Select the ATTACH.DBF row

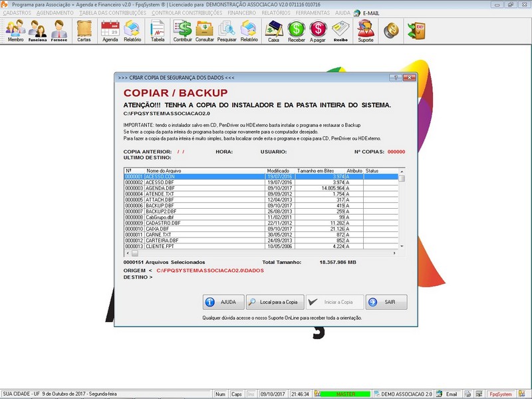[x=261, y=200]
